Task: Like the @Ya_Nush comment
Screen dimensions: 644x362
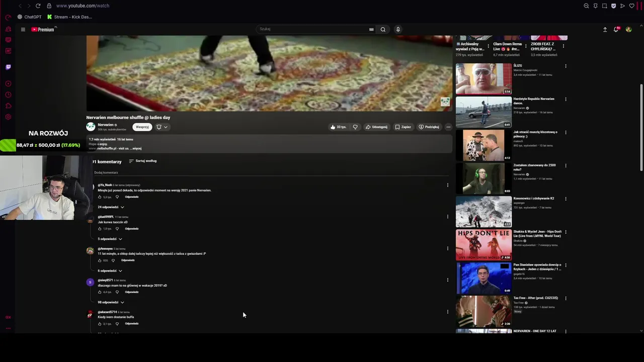Action: [100, 197]
